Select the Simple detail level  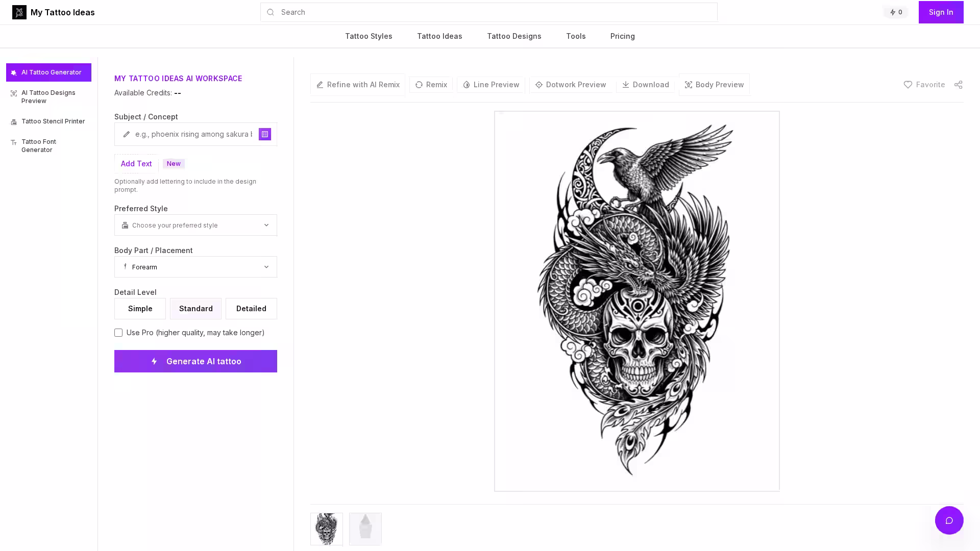pyautogui.click(x=140, y=309)
